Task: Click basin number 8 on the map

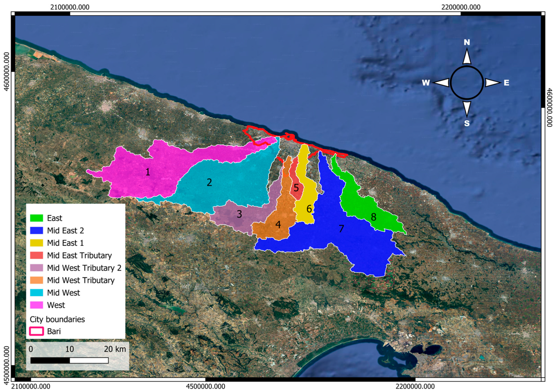Action: (374, 217)
